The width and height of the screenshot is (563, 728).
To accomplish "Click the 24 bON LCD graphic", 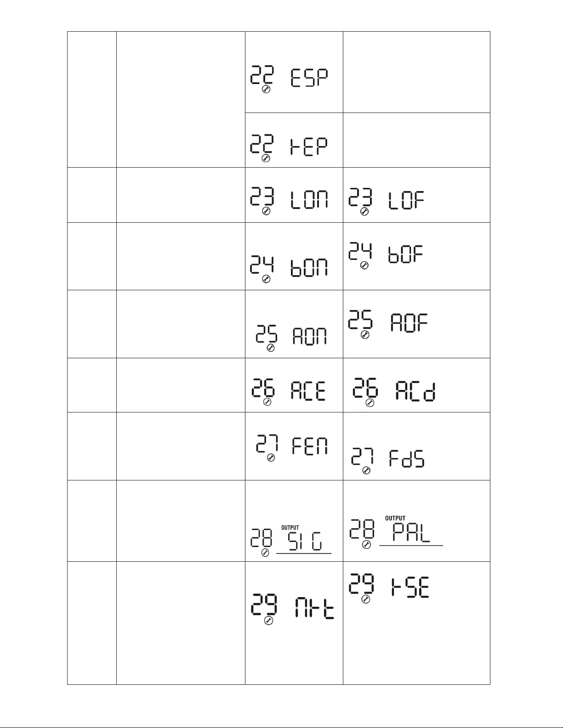I will tap(290, 269).
